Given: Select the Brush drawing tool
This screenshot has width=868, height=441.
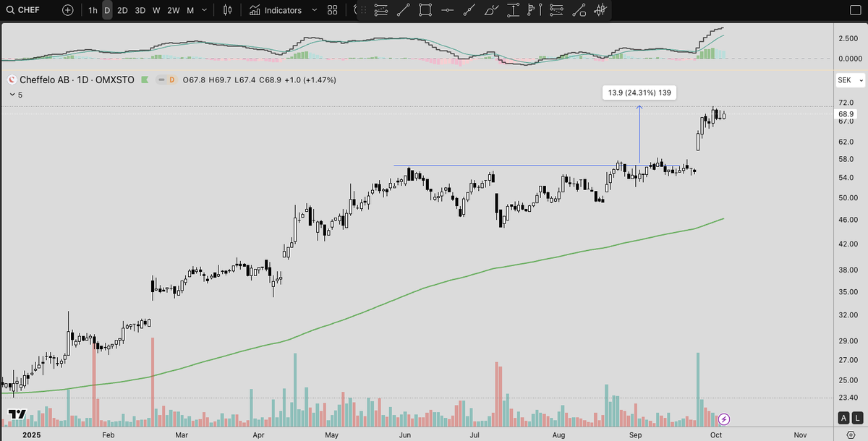Looking at the screenshot, I should (x=490, y=10).
